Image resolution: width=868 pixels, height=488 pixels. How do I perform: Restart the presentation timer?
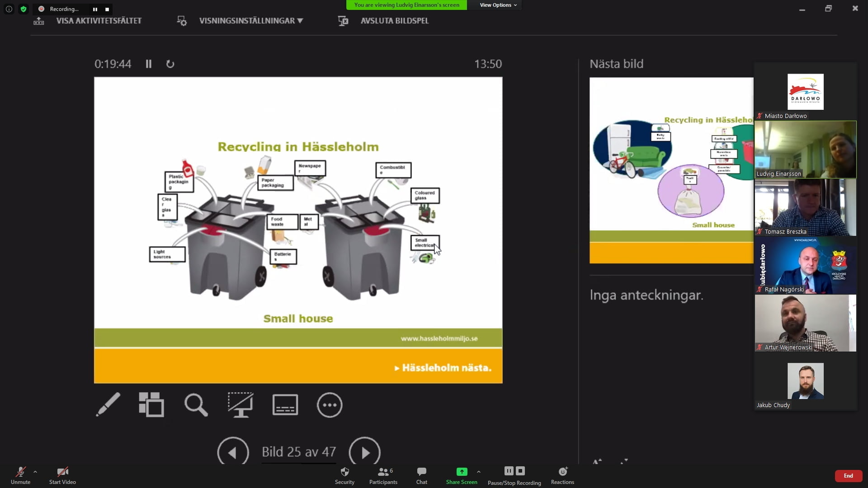point(170,64)
